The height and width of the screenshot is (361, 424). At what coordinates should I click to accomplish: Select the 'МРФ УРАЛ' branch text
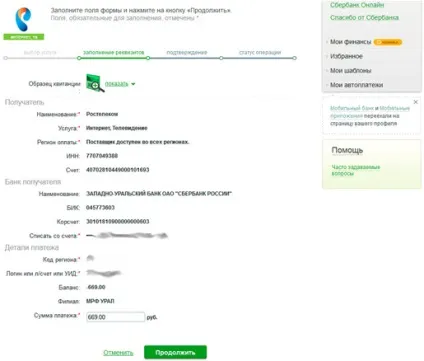tap(100, 301)
